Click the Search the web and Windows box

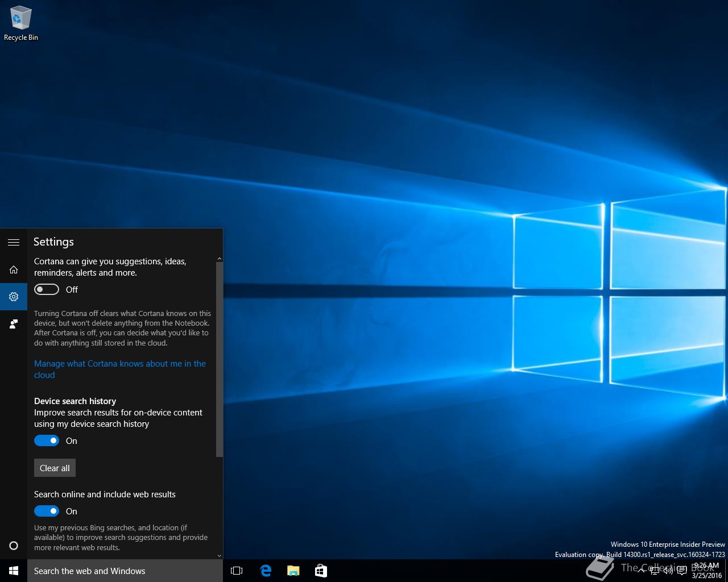[125, 571]
